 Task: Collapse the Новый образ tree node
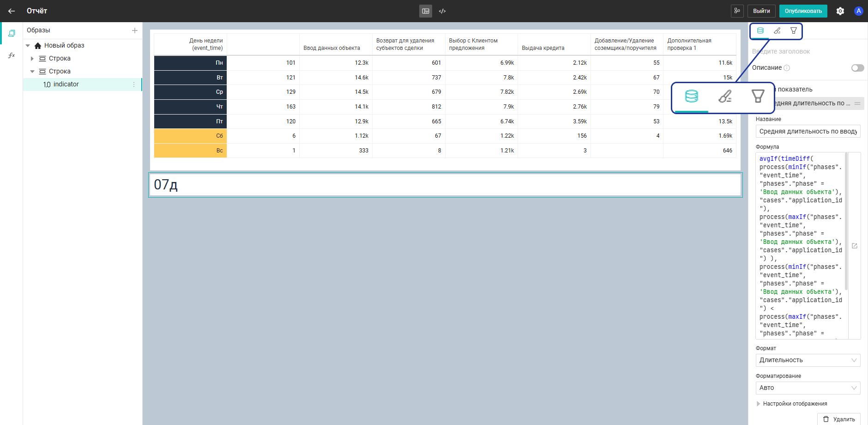click(28, 46)
